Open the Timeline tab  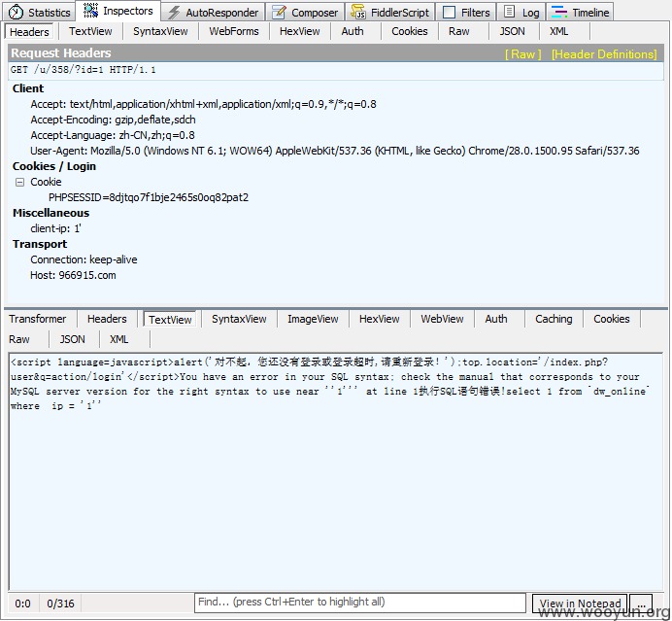tap(580, 13)
